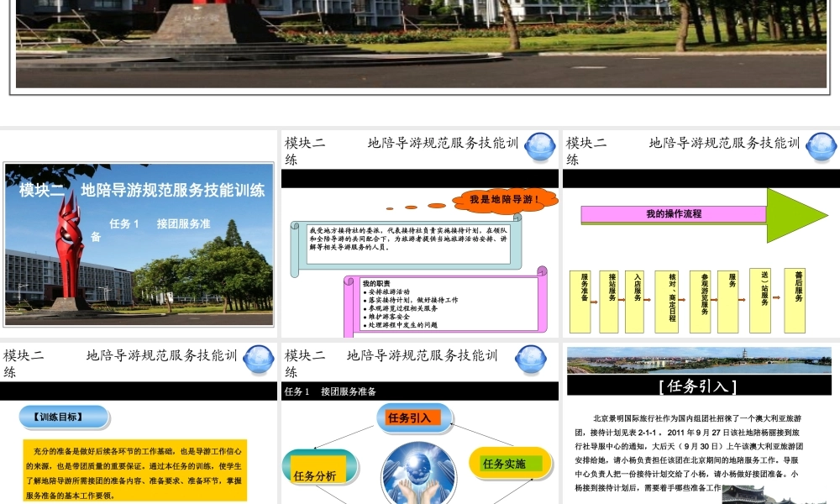This screenshot has width=840, height=504.
Task: Click the 任务引入 orange rounded button
Action: [412, 417]
